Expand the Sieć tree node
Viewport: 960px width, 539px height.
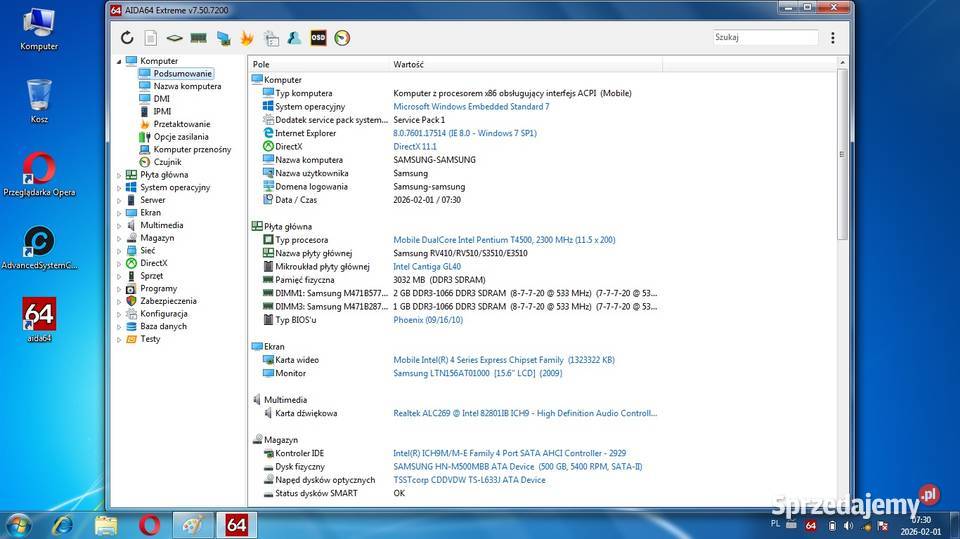click(x=119, y=251)
